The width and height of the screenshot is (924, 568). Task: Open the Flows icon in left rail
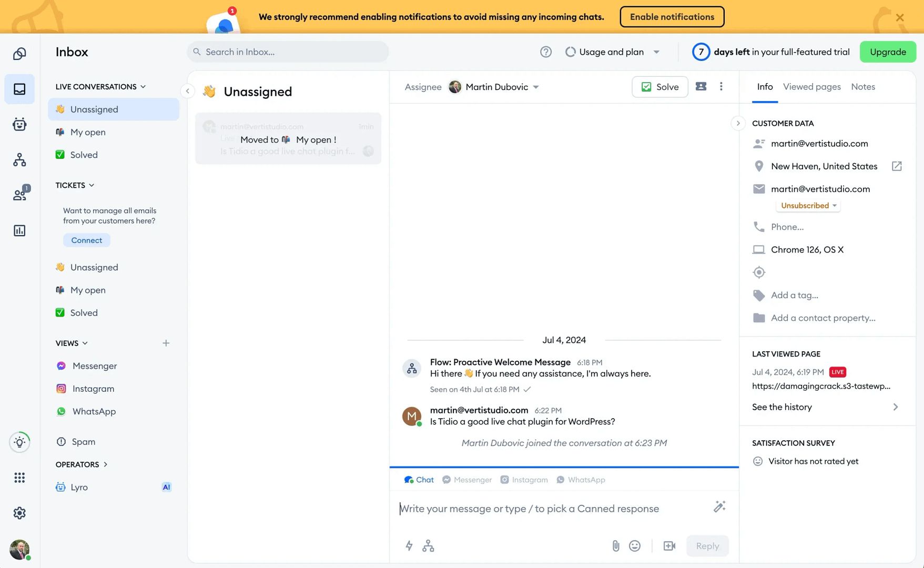[x=19, y=160]
